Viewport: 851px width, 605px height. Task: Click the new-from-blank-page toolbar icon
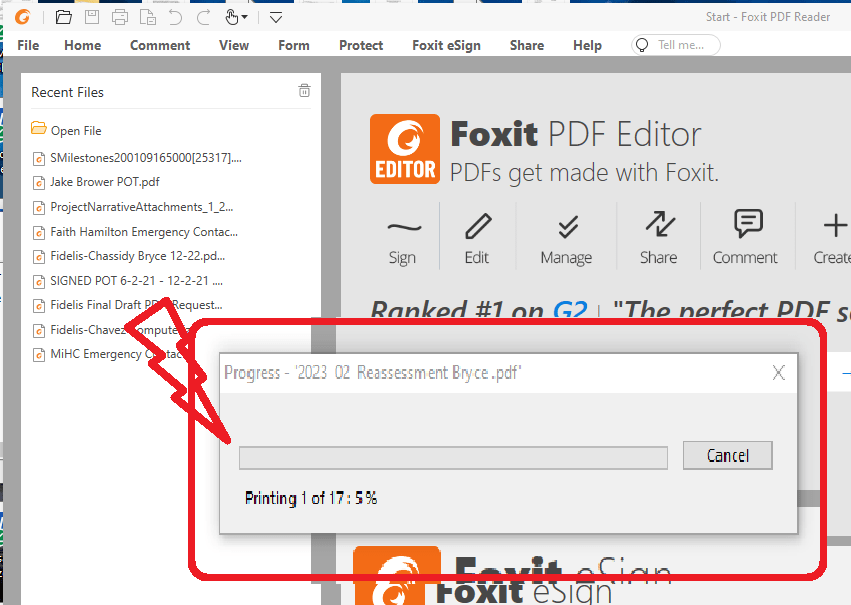tap(148, 17)
